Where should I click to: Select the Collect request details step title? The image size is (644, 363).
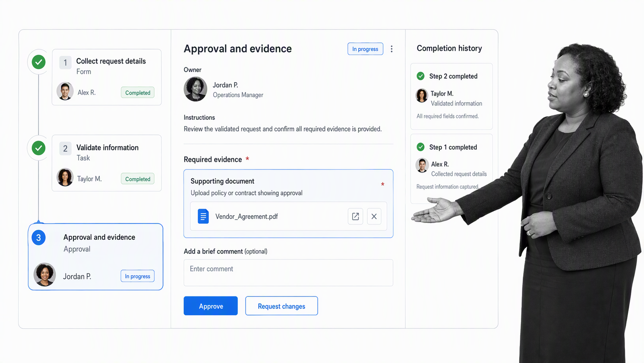click(111, 61)
